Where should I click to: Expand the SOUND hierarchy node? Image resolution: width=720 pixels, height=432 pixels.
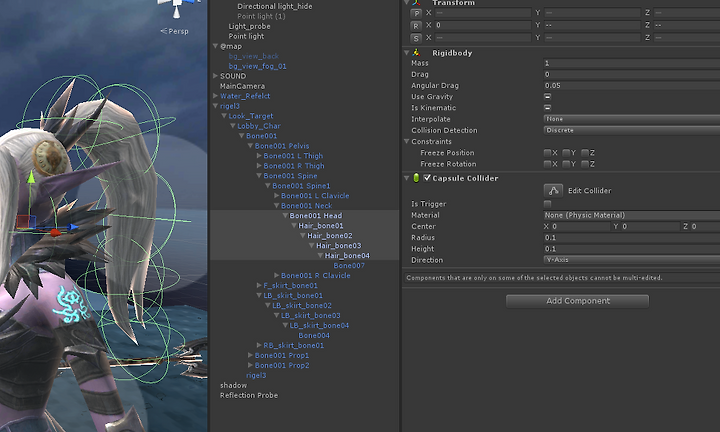coord(215,76)
